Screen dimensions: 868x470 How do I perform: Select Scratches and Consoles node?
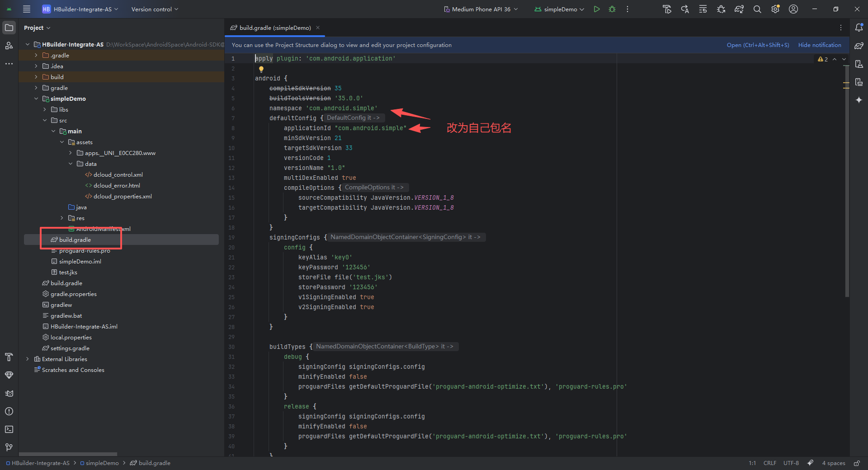tap(69, 370)
